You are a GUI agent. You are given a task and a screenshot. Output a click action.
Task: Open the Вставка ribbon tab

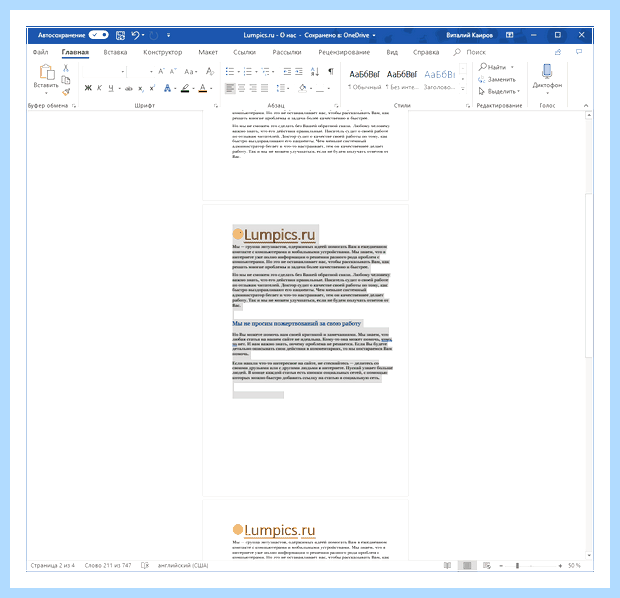[x=115, y=52]
